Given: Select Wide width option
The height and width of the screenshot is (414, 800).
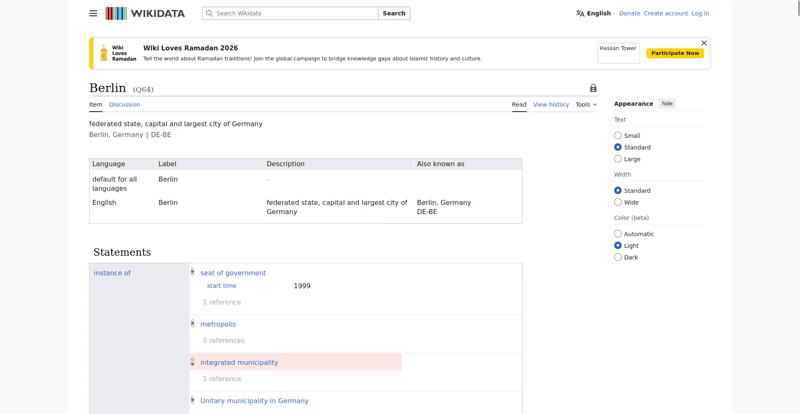Looking at the screenshot, I should coord(618,202).
